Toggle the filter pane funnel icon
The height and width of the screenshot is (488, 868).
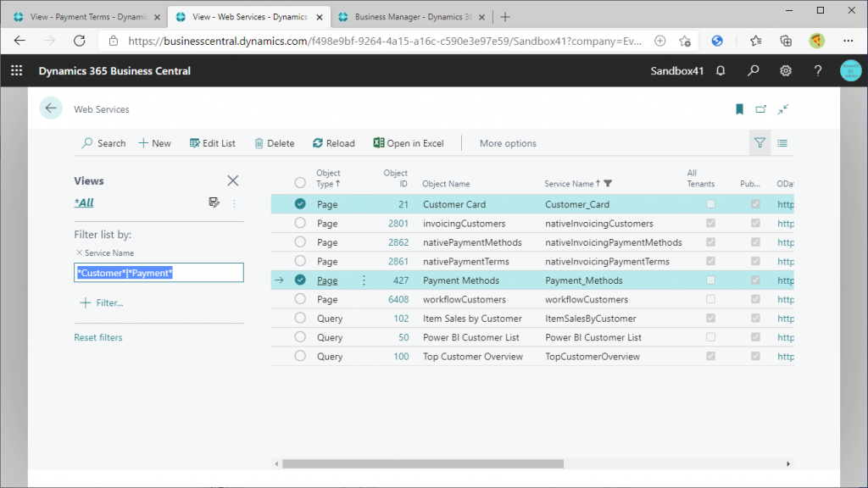tap(759, 143)
